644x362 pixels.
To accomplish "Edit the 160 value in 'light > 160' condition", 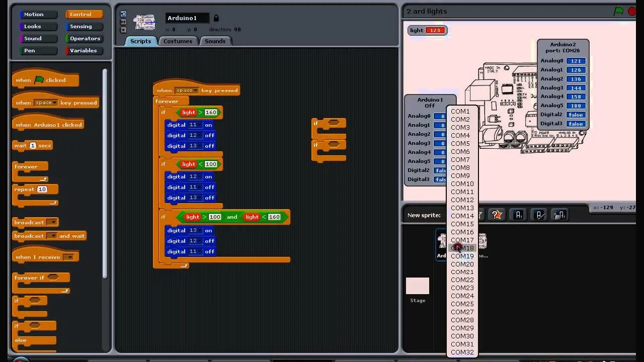I will (211, 113).
